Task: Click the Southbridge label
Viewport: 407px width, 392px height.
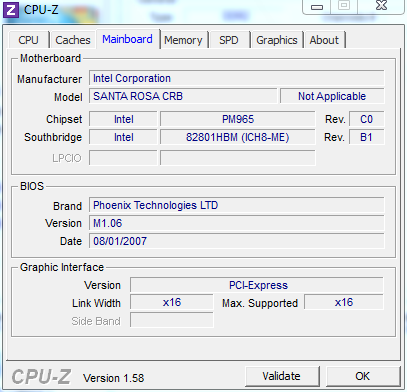Action: (53, 137)
